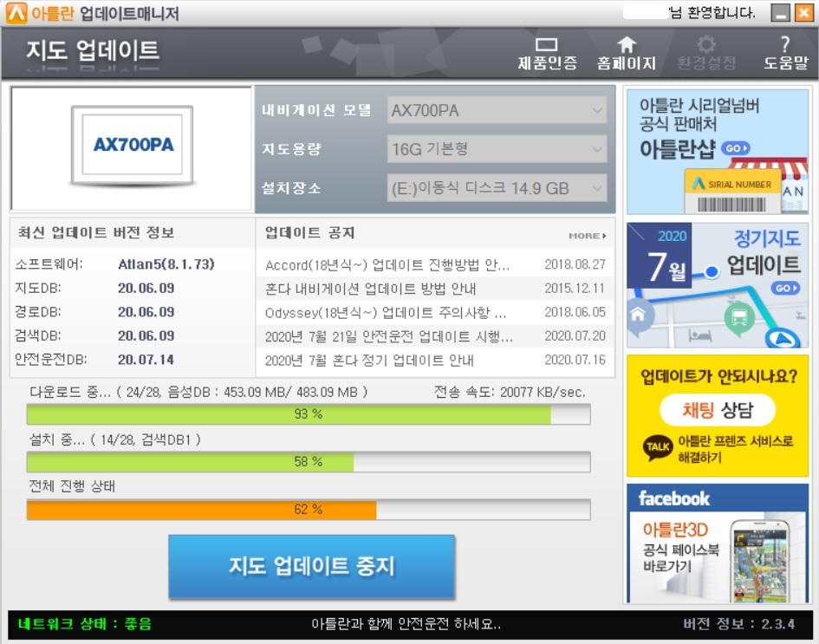Click the 지도DB 20.06.09 value
The image size is (819, 644).
(146, 289)
